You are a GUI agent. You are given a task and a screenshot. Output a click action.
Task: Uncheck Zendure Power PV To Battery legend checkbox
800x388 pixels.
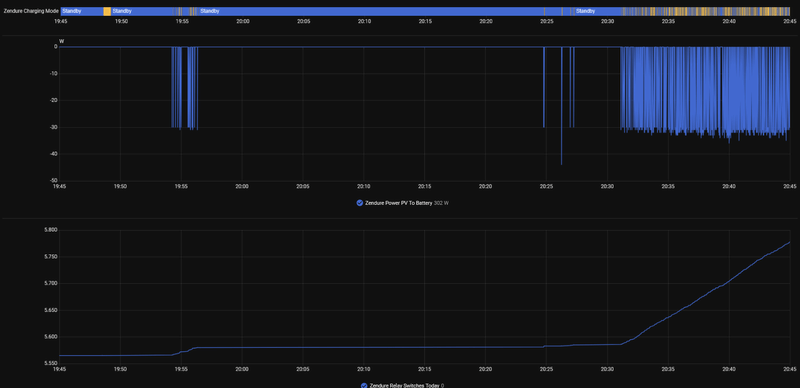pos(360,203)
